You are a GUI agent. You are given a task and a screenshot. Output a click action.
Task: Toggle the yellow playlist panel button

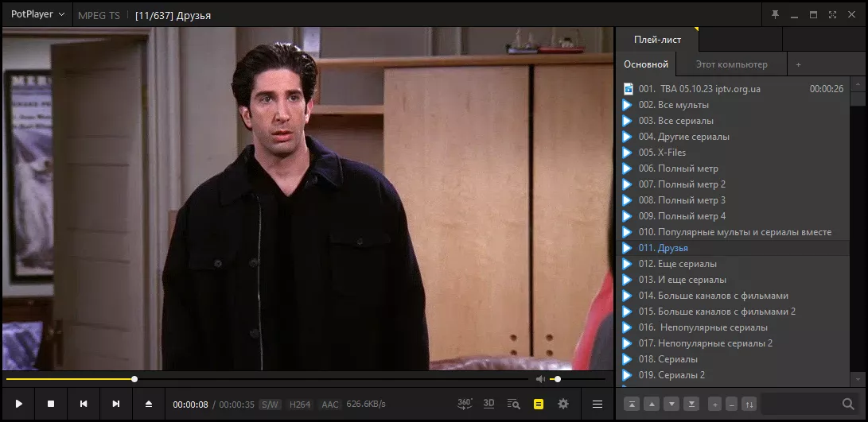tap(539, 405)
